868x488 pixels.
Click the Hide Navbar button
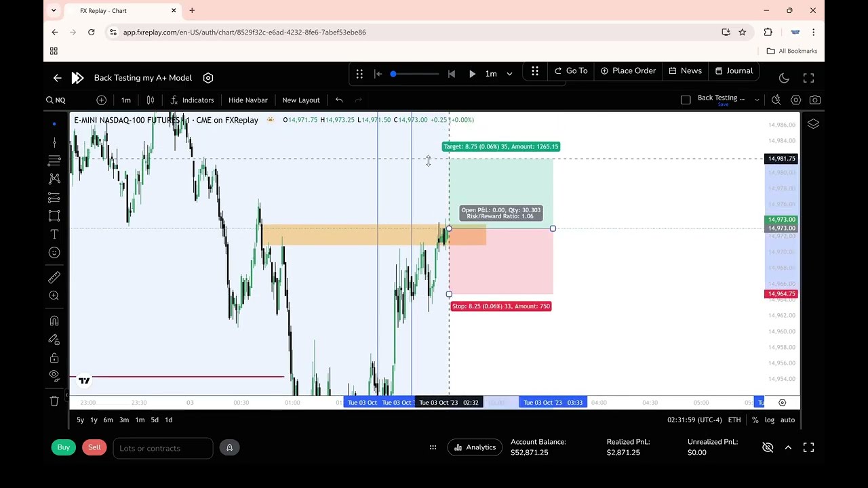(x=248, y=100)
